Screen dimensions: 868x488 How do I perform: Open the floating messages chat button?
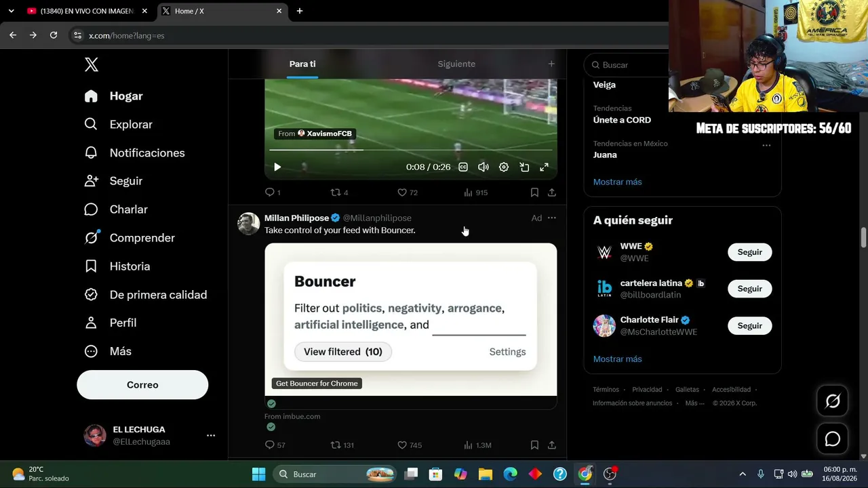833,439
